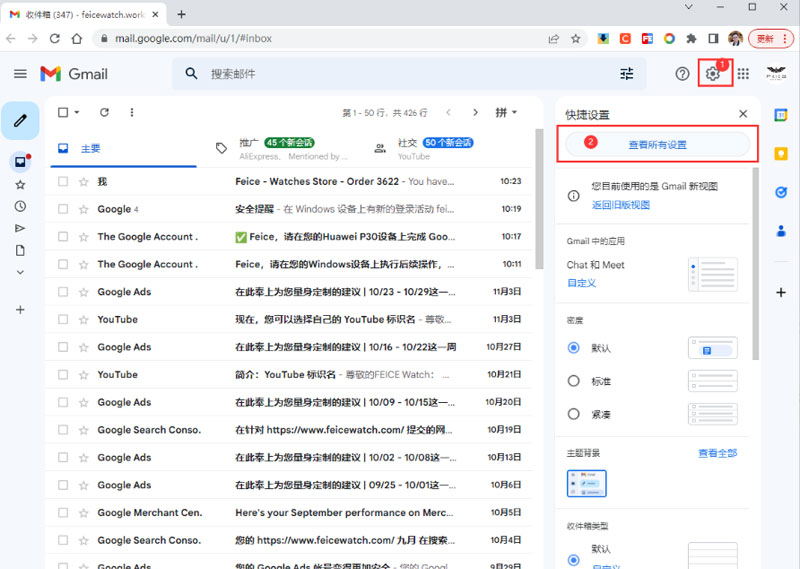Screen dimensions: 800x569
Task: Open drafts sidebar icon
Action: tap(20, 250)
